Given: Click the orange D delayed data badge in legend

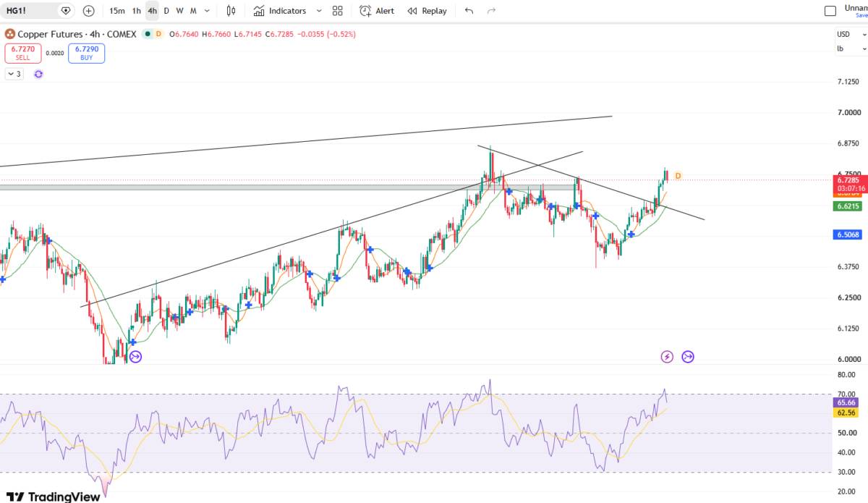Looking at the screenshot, I should pyautogui.click(x=158, y=34).
